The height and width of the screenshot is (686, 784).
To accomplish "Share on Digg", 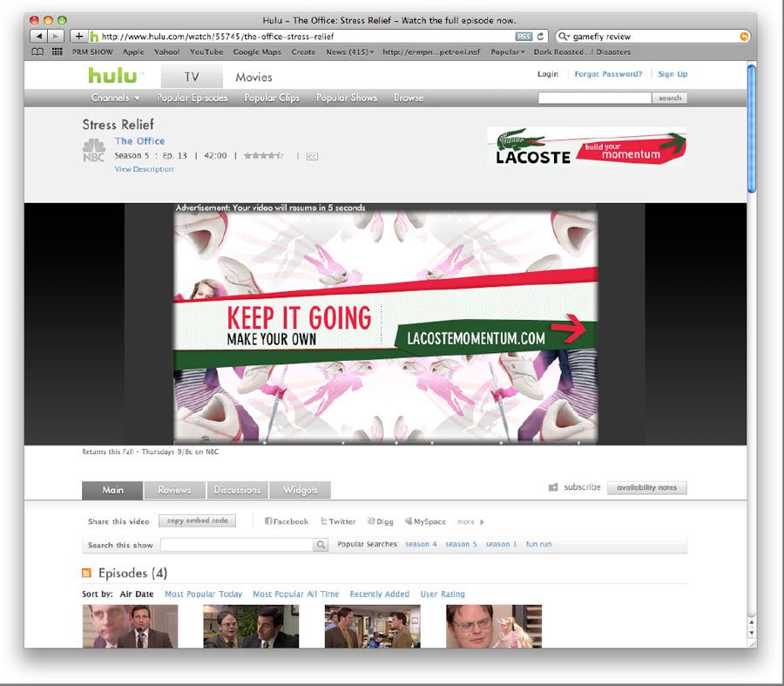I will [380, 521].
